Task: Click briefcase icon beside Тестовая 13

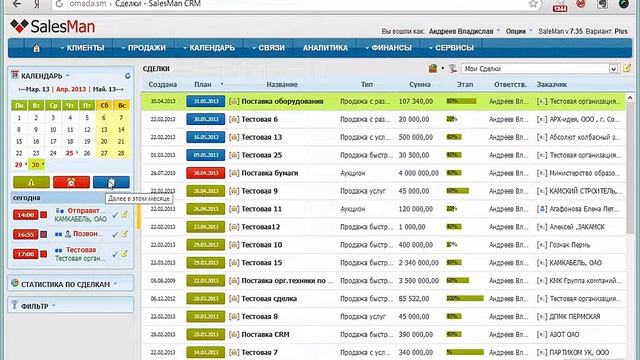Action: [x=233, y=137]
